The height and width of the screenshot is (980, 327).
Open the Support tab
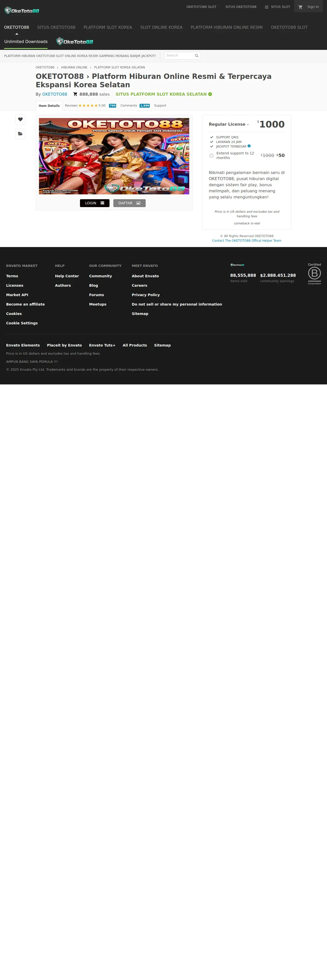[x=160, y=106]
